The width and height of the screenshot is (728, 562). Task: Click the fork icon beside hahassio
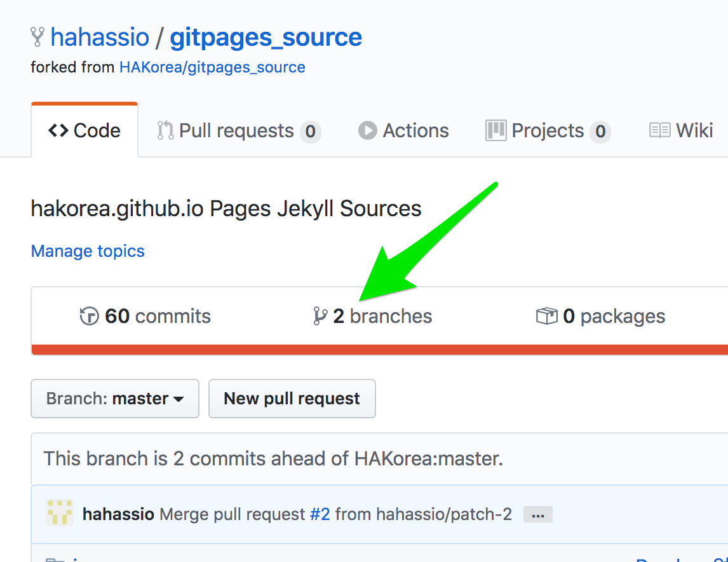coord(37,37)
